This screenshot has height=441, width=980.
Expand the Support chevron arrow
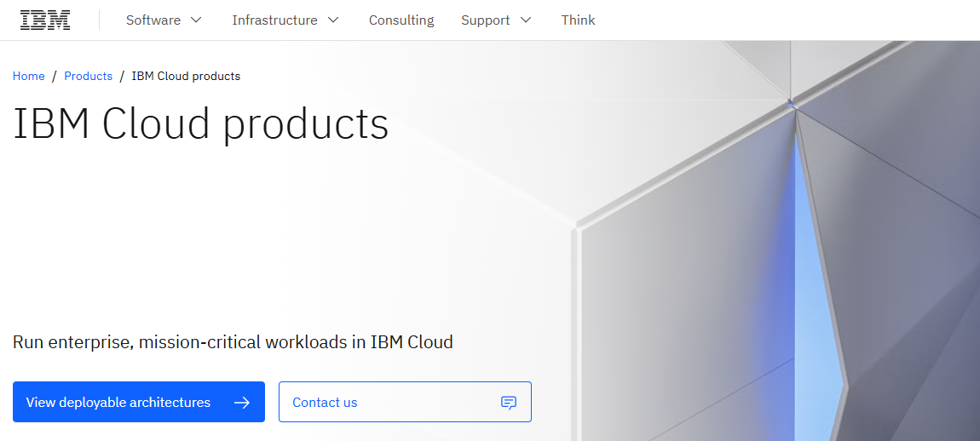(526, 20)
